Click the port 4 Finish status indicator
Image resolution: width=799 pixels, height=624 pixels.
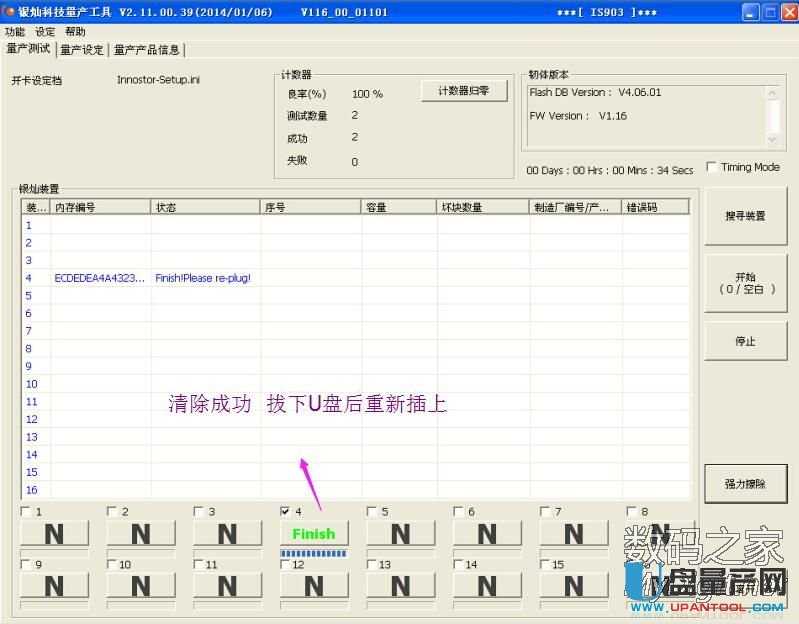[x=313, y=534]
